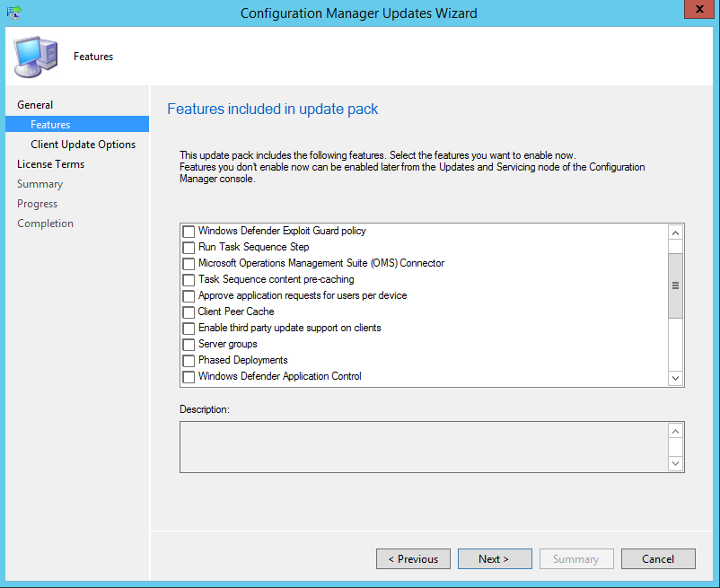The height and width of the screenshot is (588, 720).
Task: Go to Client Update Options step
Action: pos(83,145)
